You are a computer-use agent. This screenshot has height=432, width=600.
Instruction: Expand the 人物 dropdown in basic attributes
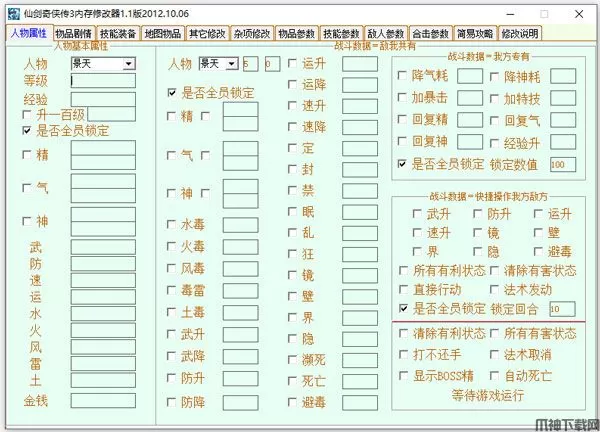pos(129,64)
